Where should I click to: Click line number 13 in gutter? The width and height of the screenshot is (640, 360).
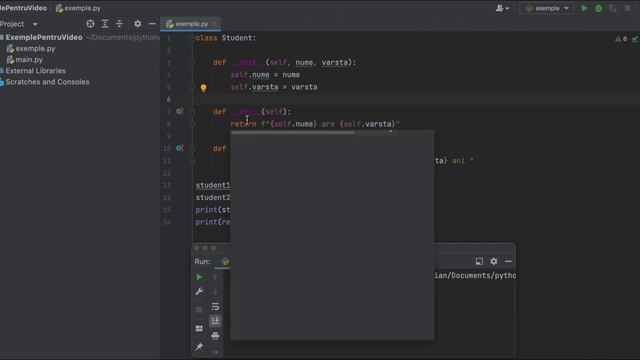(x=167, y=185)
